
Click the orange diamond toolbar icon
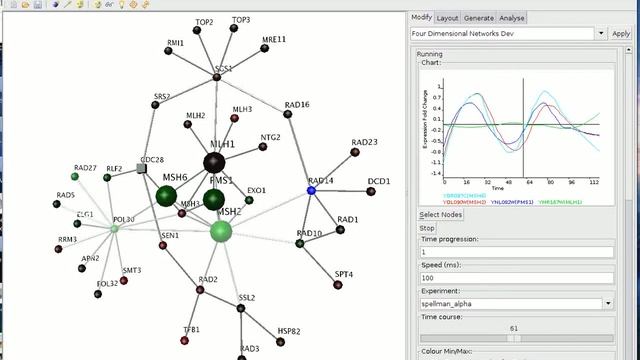pyautogui.click(x=133, y=4)
